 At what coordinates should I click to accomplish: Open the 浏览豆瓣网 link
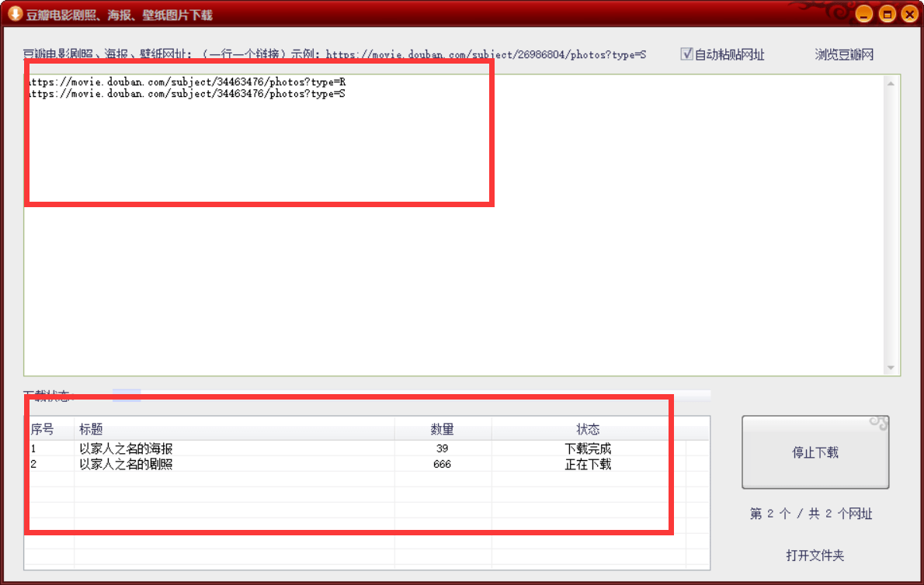click(844, 55)
